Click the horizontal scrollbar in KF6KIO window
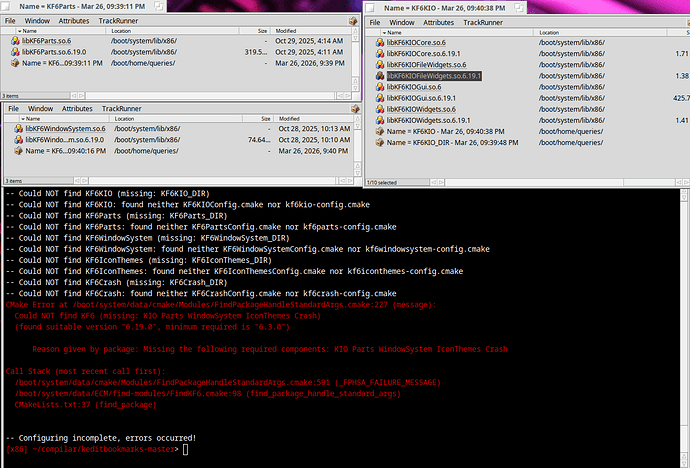 (559, 182)
